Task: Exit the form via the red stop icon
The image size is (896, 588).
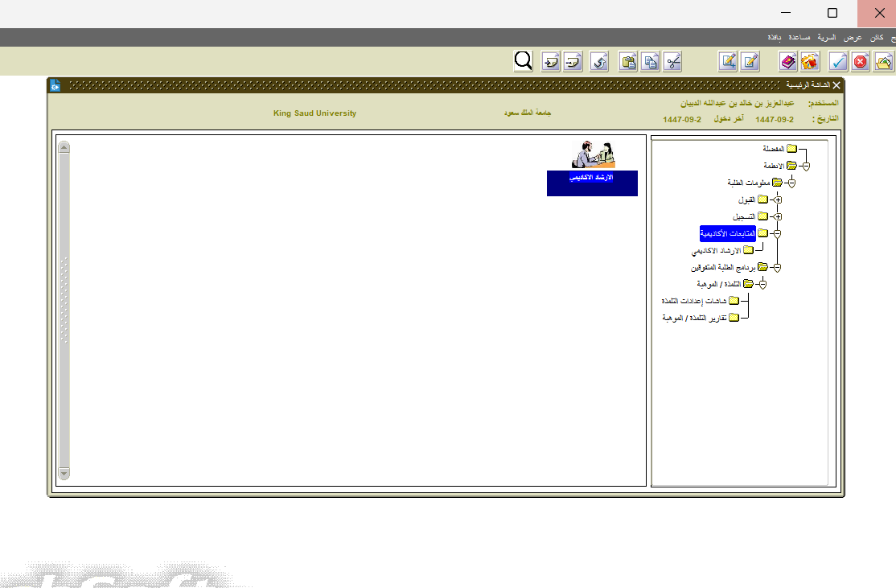Action: [860, 61]
